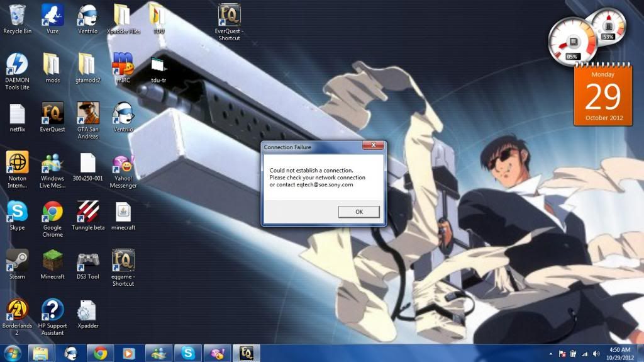Screen dimensions: 644x362
Task: Select the EverQuest icon beside netflix
Action: [53, 118]
